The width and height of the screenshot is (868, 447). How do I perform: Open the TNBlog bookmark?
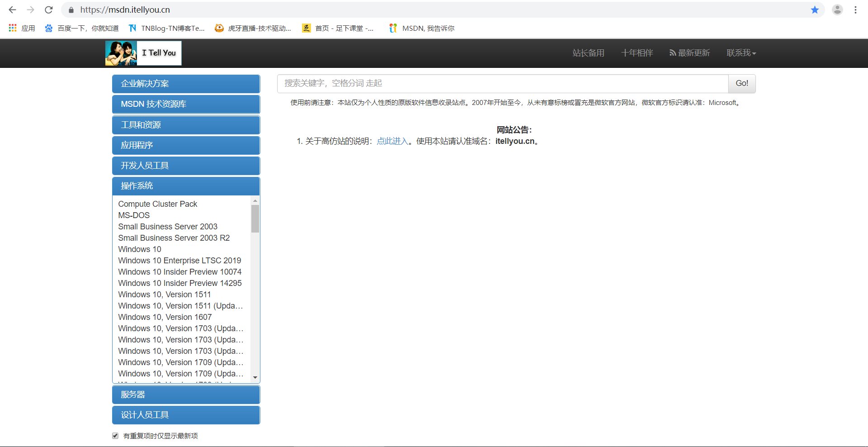click(166, 28)
